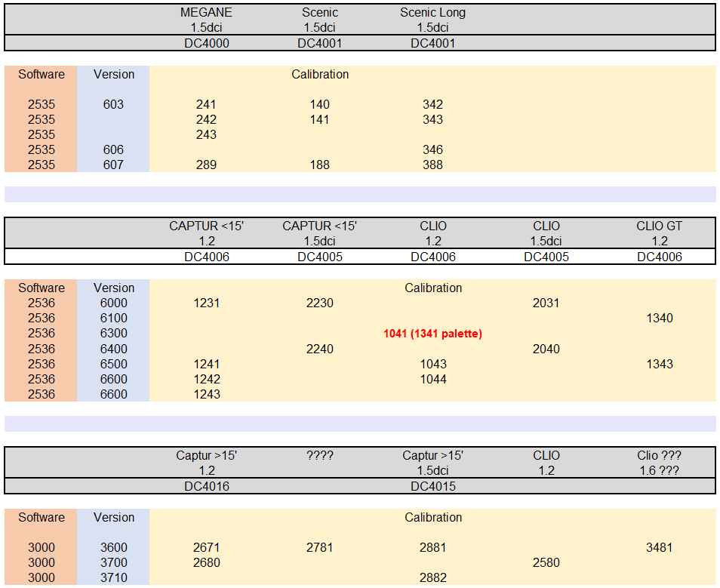Click calibration value 140
The height and width of the screenshot is (588, 720).
319,104
